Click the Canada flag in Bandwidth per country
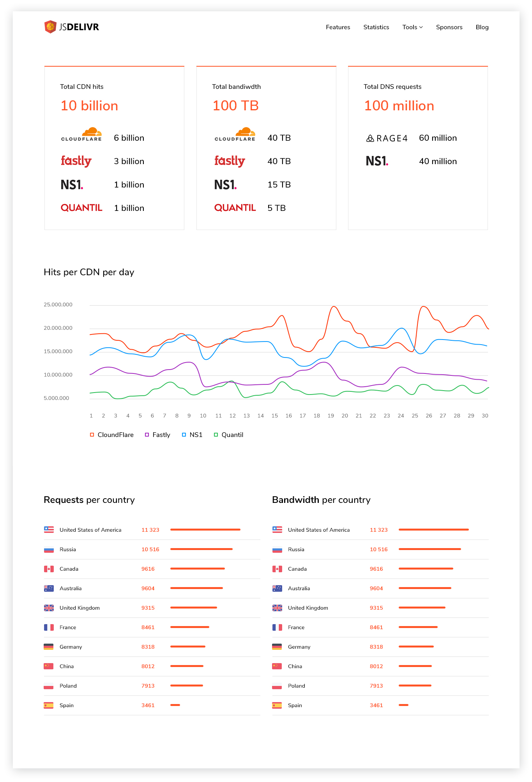Screen dimensions: 532x782 [277, 569]
